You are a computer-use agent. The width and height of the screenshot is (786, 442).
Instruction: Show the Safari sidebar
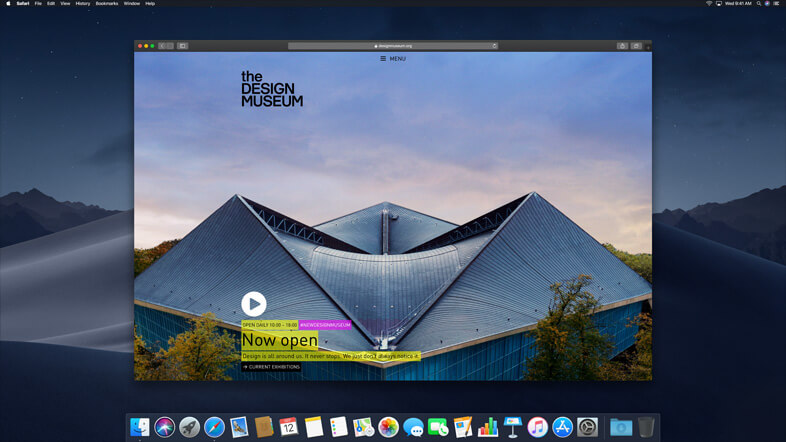pos(183,45)
